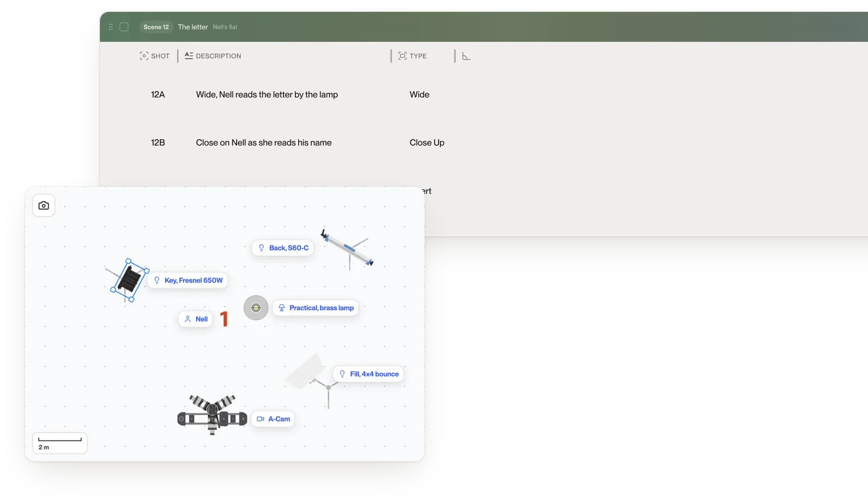
Task: Select the Key Fresnel light fixture icon
Action: [x=130, y=281]
